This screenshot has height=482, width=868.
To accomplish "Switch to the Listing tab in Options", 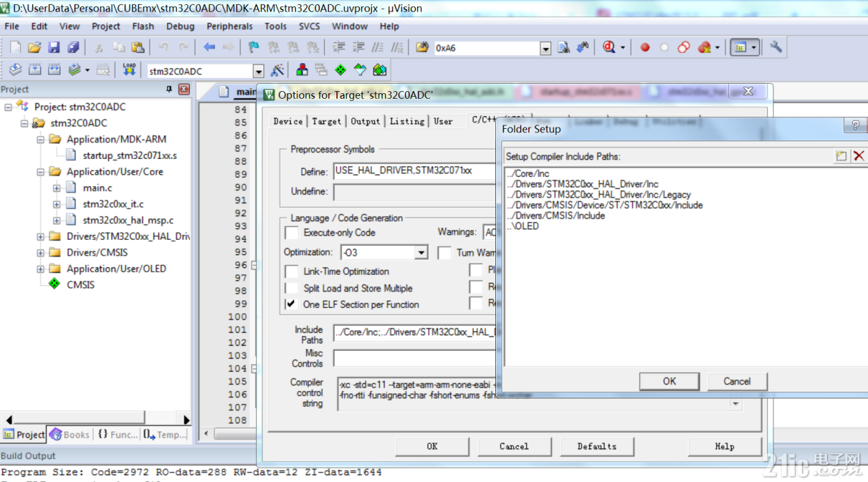I will pyautogui.click(x=407, y=121).
